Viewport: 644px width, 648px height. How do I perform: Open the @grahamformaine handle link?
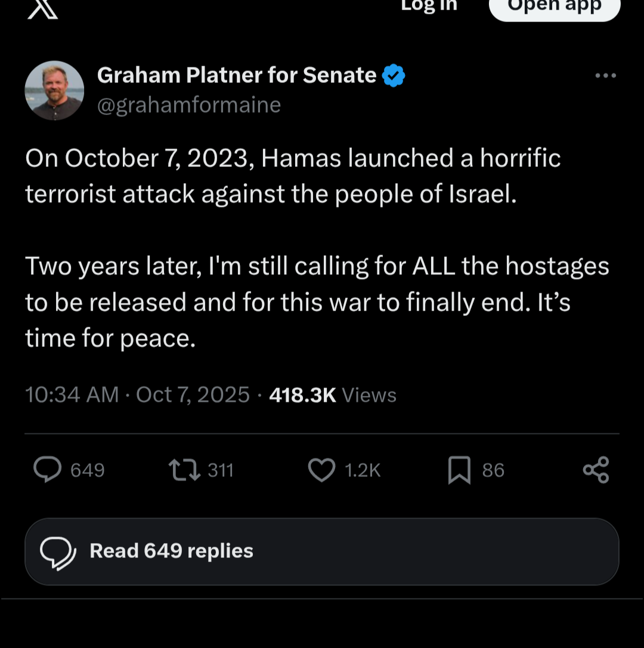click(x=188, y=105)
